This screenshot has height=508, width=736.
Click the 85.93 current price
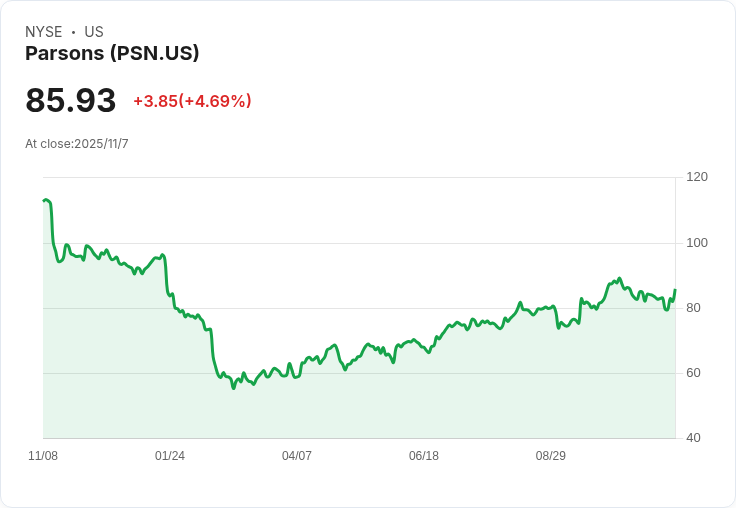click(71, 100)
